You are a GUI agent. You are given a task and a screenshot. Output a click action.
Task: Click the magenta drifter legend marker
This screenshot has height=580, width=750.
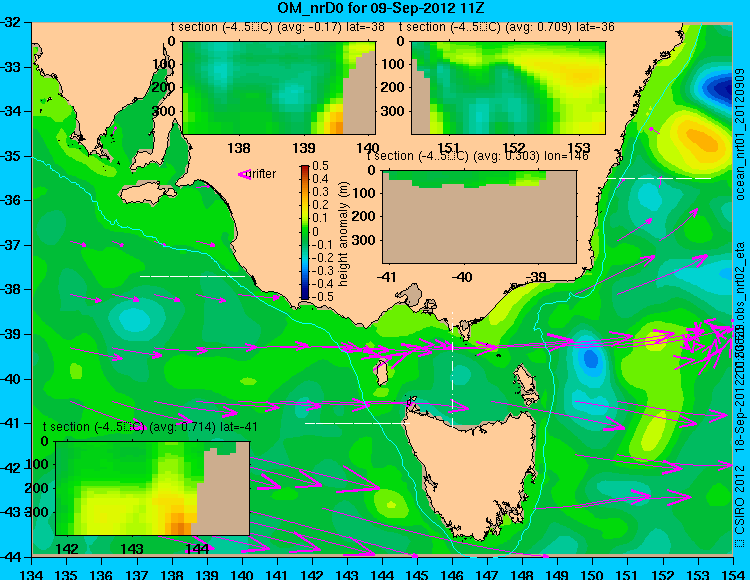pos(244,174)
